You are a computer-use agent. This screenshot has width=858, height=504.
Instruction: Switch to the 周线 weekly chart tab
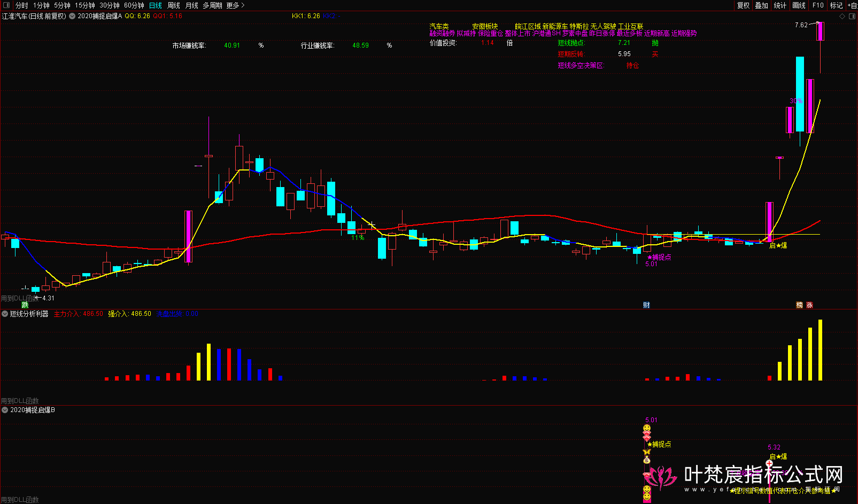[174, 5]
